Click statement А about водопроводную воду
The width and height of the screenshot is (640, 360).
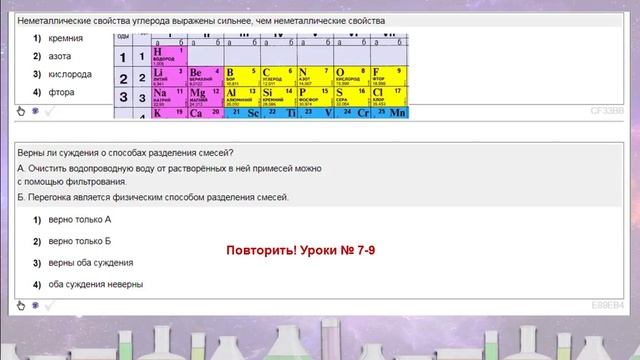(x=169, y=175)
